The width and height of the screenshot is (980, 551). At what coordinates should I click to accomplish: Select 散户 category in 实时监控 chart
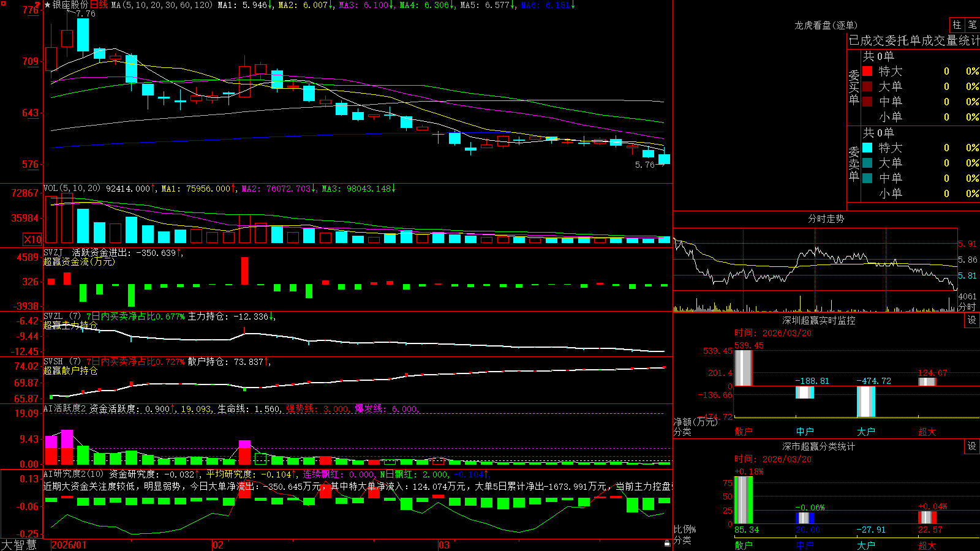744,432
